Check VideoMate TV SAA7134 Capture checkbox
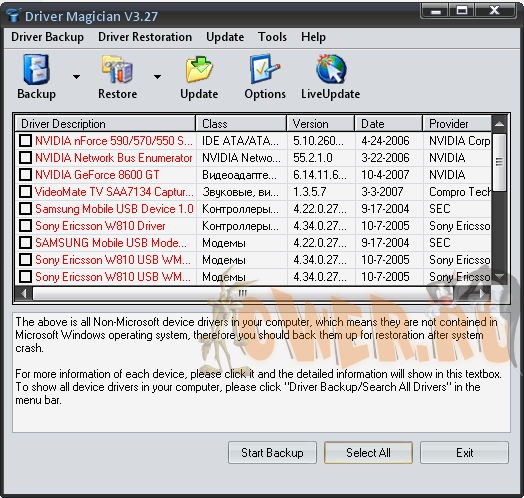 click(25, 192)
